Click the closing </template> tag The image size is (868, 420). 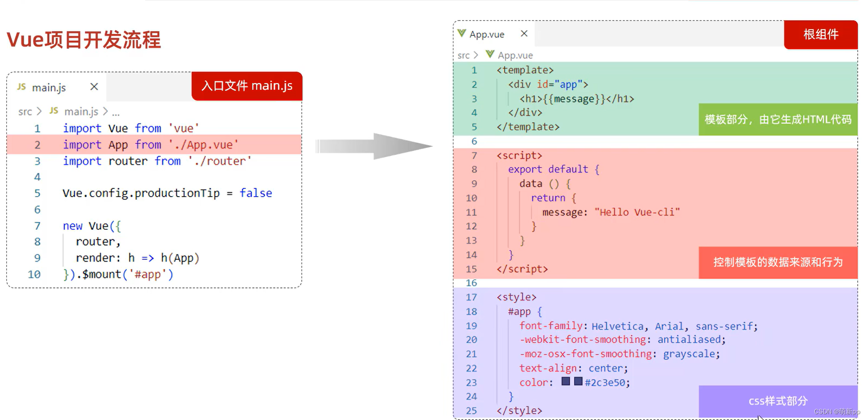[x=528, y=127]
